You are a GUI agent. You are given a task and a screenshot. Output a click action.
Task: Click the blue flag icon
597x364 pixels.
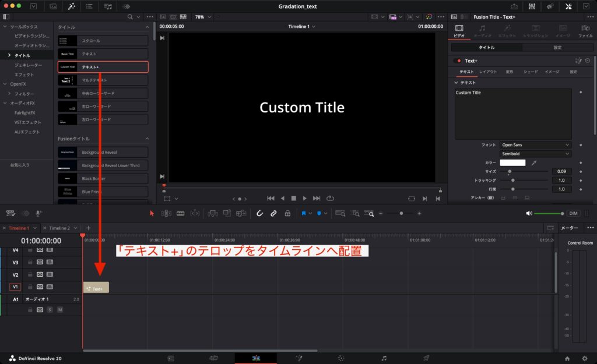click(303, 213)
